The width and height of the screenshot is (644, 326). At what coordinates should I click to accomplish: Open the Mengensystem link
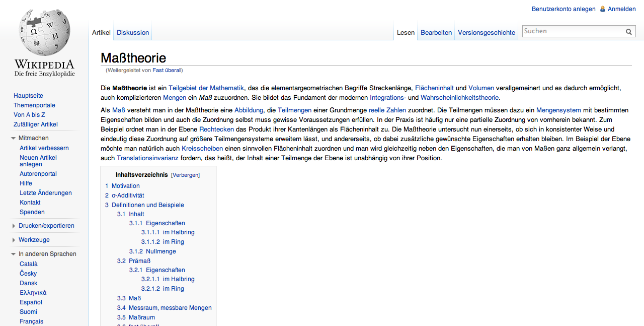pyautogui.click(x=558, y=110)
